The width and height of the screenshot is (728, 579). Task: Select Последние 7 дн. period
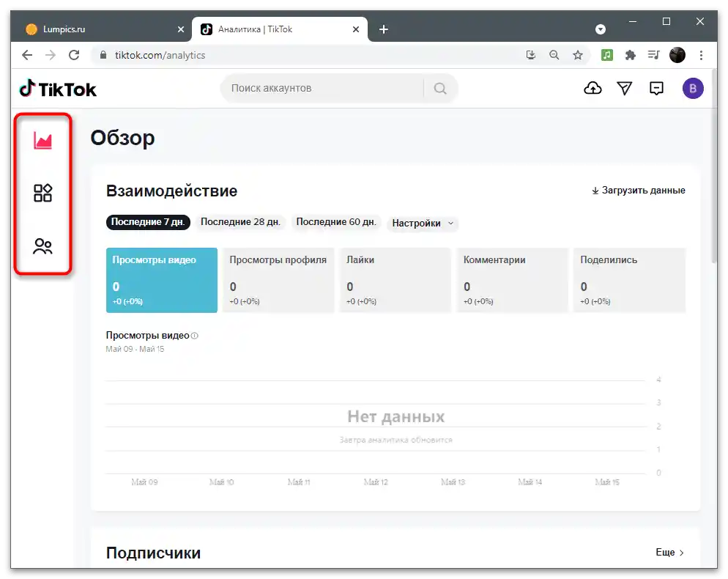[148, 222]
